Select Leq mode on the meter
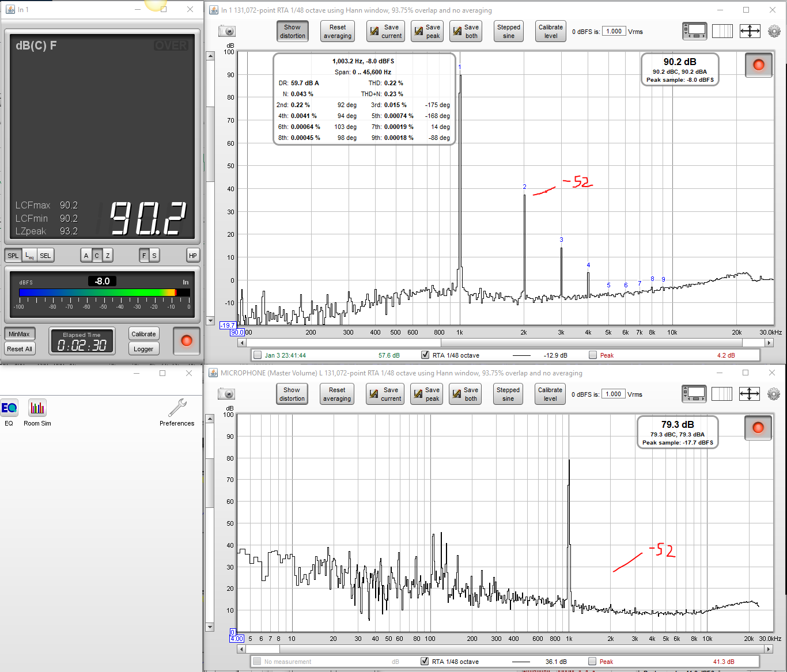 click(29, 256)
